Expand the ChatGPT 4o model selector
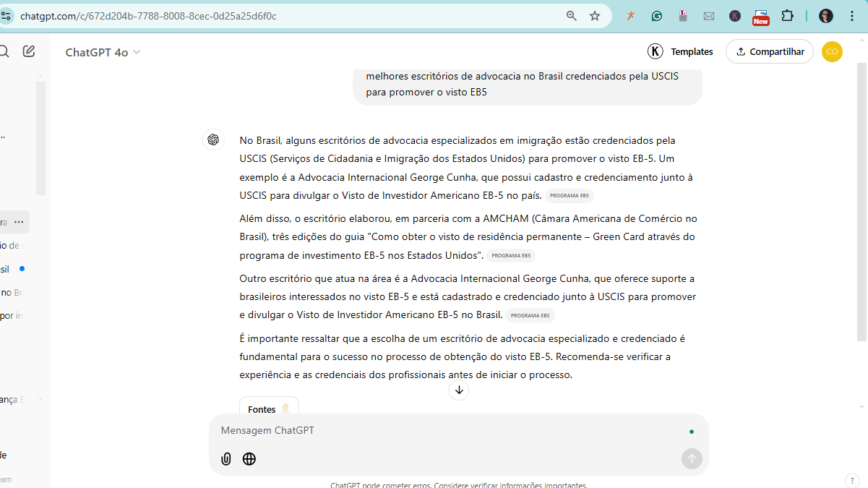Viewport: 868px width, 488px height. 103,52
